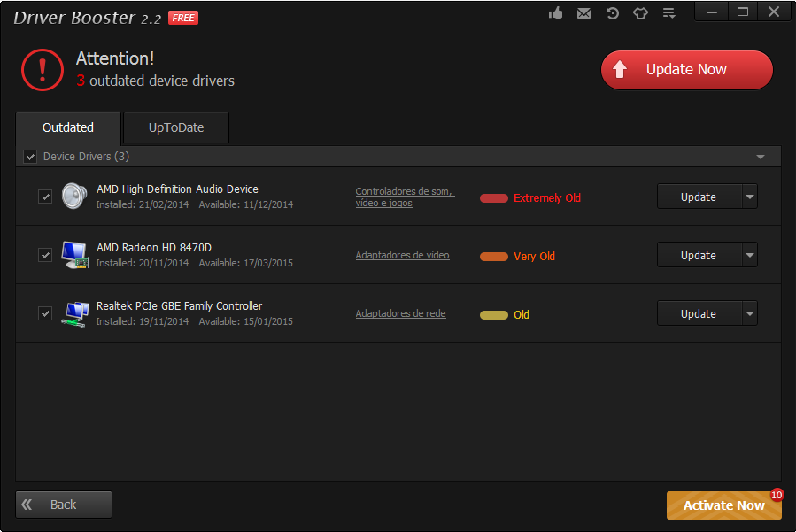Screen dimensions: 796x532
Task: Open the skin shirt icon
Action: [x=641, y=13]
